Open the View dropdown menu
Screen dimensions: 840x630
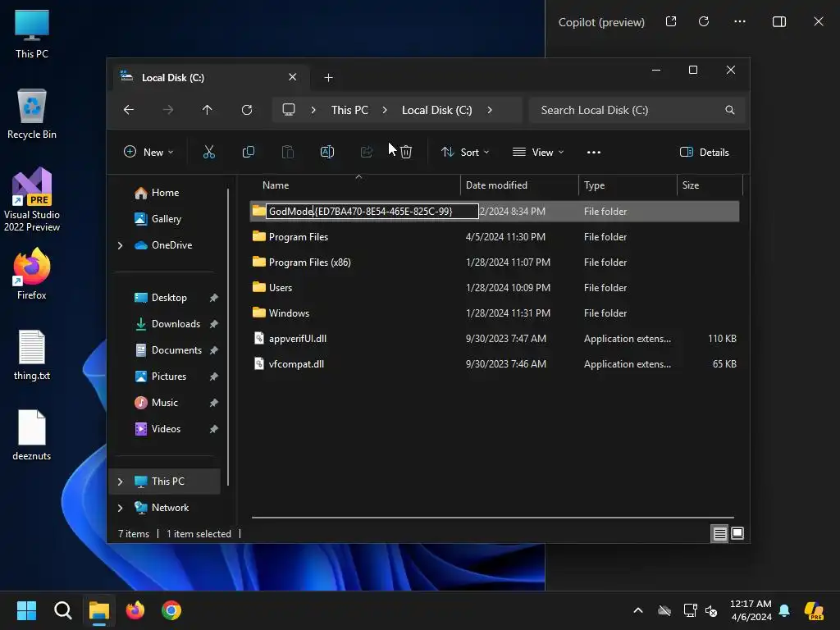[x=538, y=152]
